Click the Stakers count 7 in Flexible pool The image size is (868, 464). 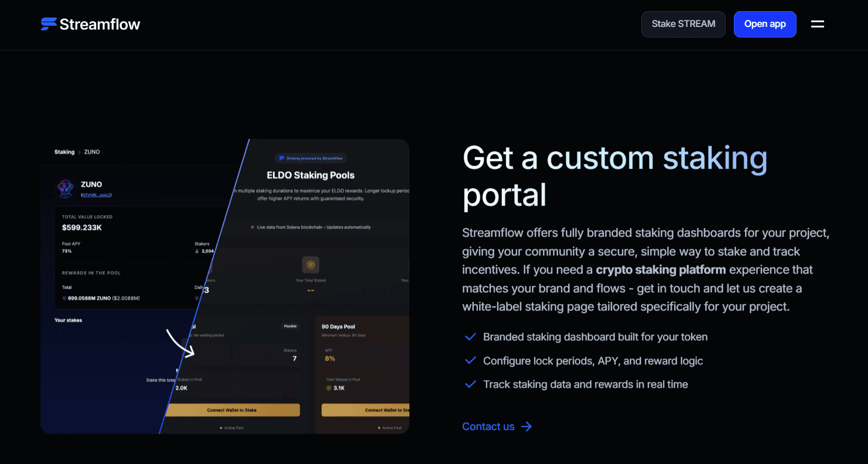coord(295,359)
